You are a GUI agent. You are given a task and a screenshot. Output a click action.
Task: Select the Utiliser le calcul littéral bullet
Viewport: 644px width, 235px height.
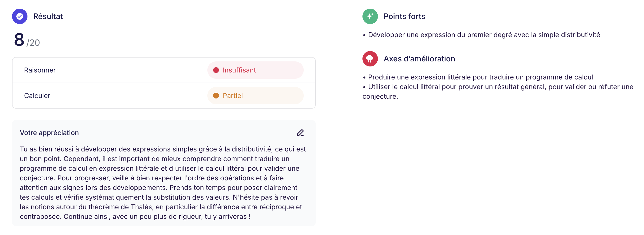click(498, 92)
